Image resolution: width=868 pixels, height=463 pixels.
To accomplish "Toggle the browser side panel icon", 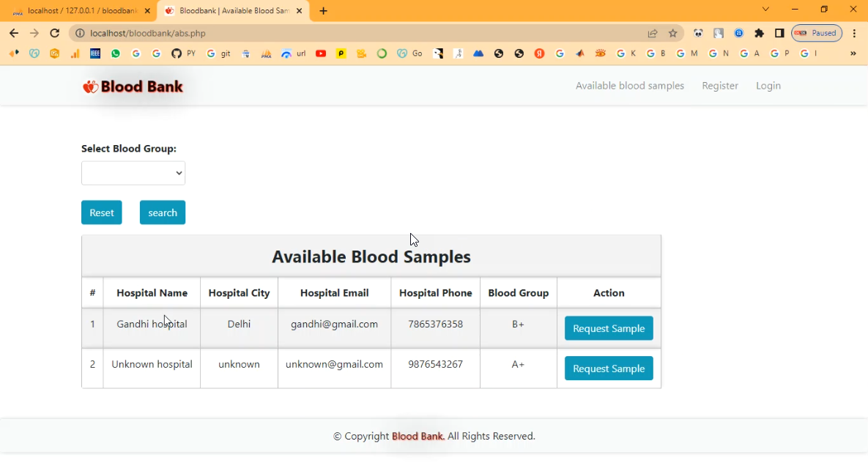I will click(779, 33).
